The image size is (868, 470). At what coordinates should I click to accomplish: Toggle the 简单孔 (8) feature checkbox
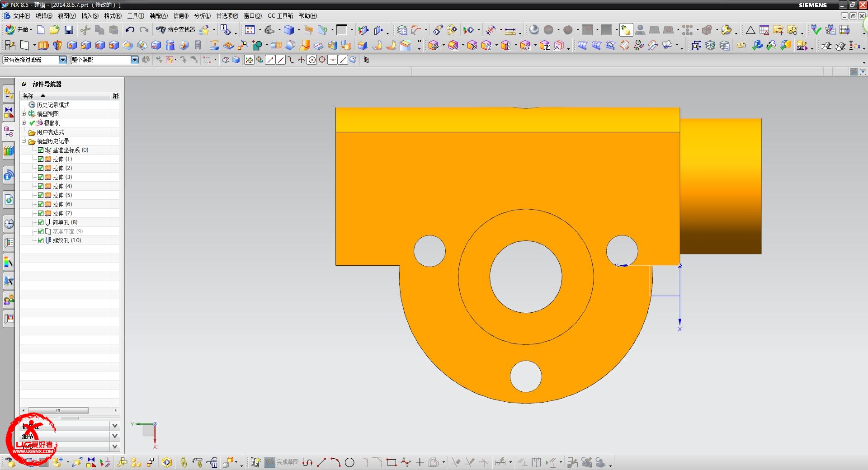click(41, 222)
